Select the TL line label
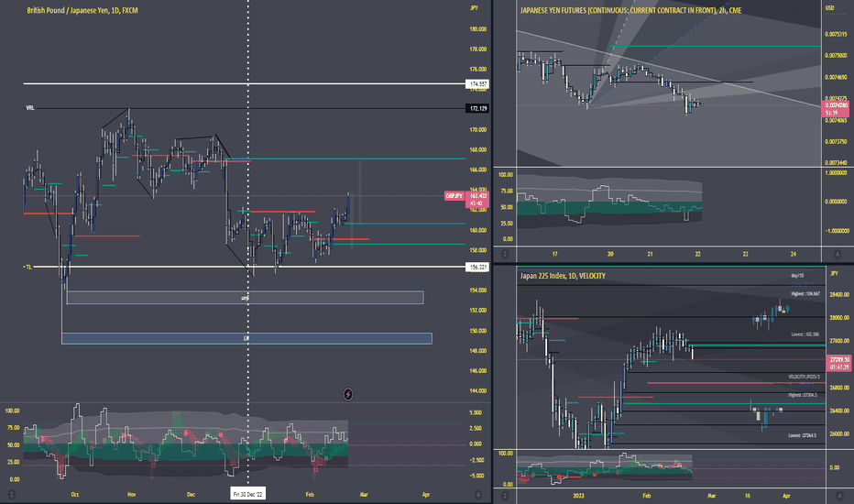This screenshot has height=504, width=854. click(28, 267)
